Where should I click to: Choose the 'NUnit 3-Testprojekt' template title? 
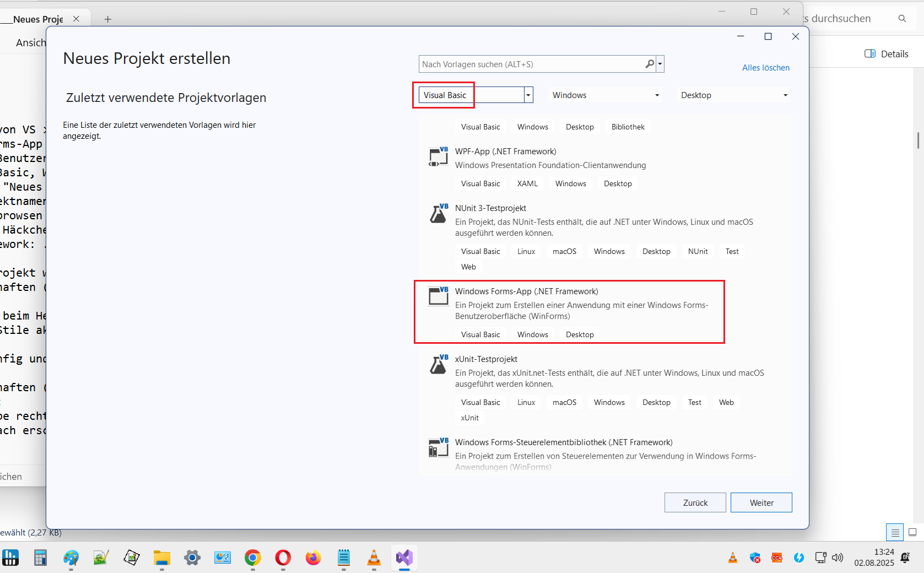tap(490, 208)
